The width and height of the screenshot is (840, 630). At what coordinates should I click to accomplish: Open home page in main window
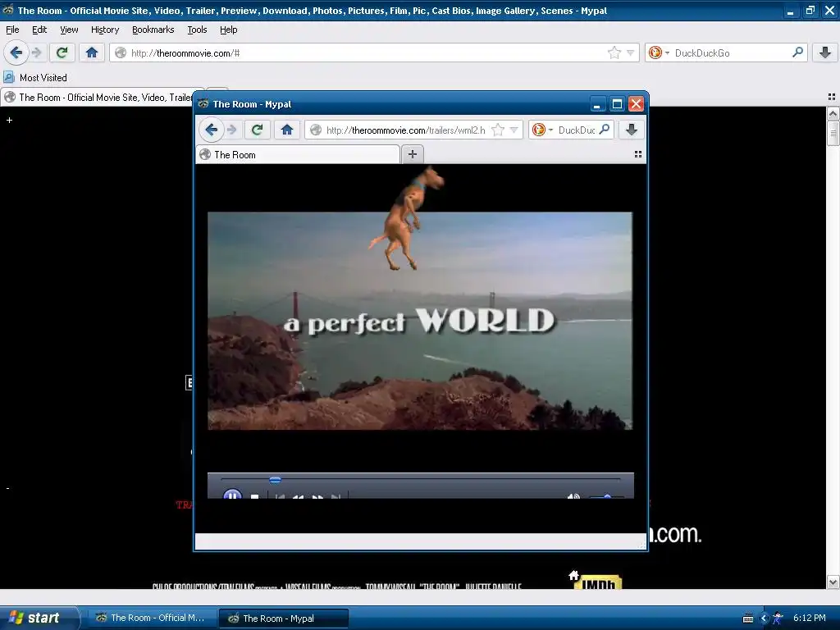point(92,52)
